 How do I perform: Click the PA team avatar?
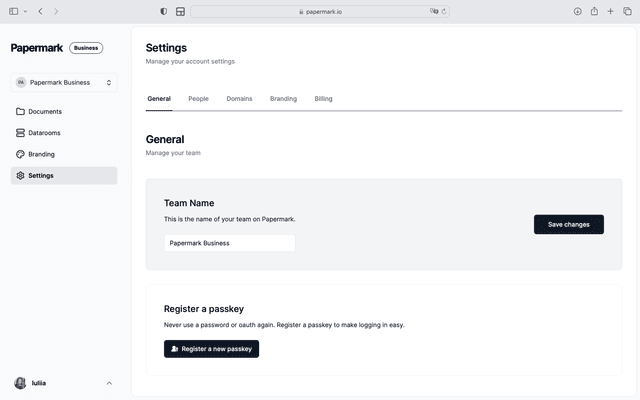[x=21, y=82]
